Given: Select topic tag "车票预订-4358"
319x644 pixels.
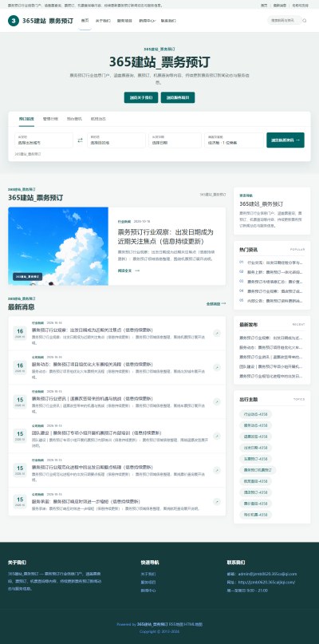Looking at the screenshot, I should [255, 459].
